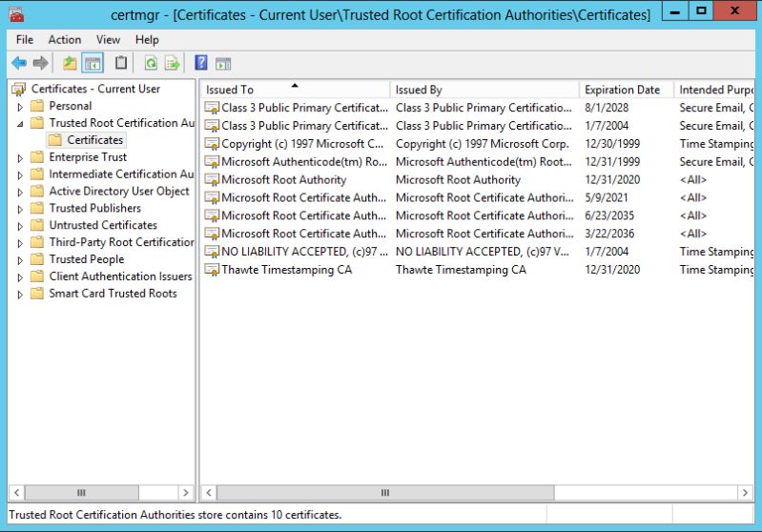Click certificate icon of Copyright (c) 1997 Microsoft row
762x532 pixels.
pos(212,144)
